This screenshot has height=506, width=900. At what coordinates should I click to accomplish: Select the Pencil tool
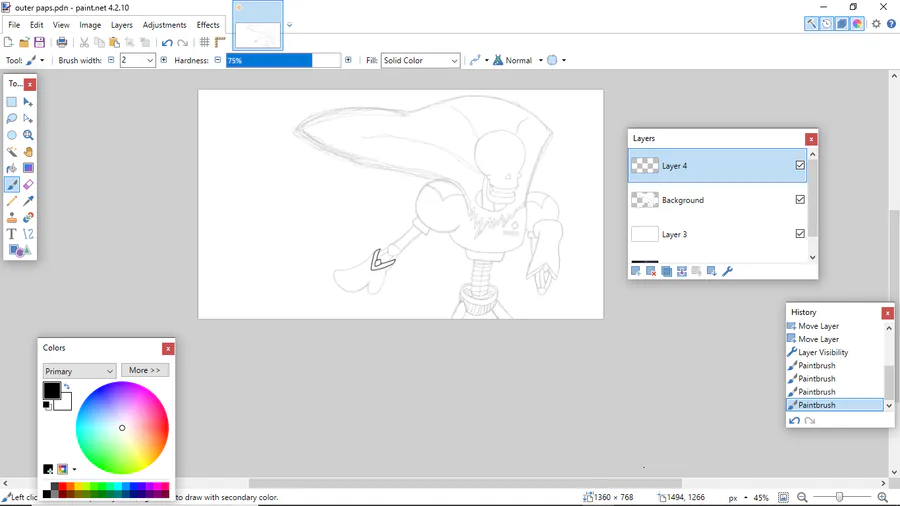(11, 201)
